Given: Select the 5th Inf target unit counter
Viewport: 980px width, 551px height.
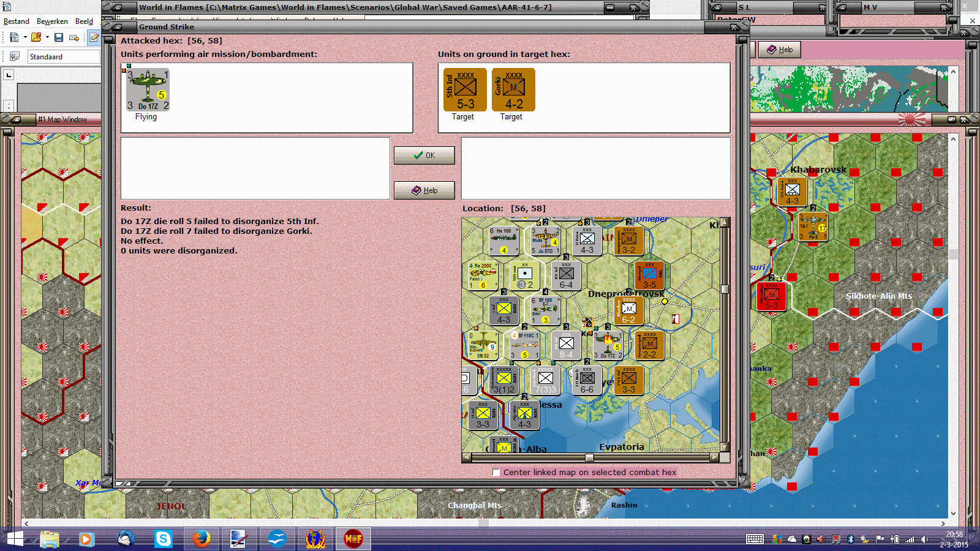Looking at the screenshot, I should (465, 89).
